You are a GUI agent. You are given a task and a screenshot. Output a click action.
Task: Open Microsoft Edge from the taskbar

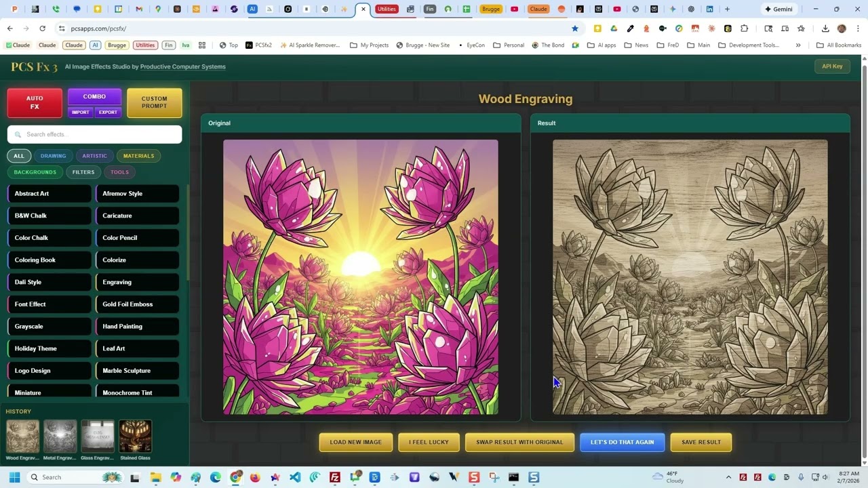[x=216, y=477]
